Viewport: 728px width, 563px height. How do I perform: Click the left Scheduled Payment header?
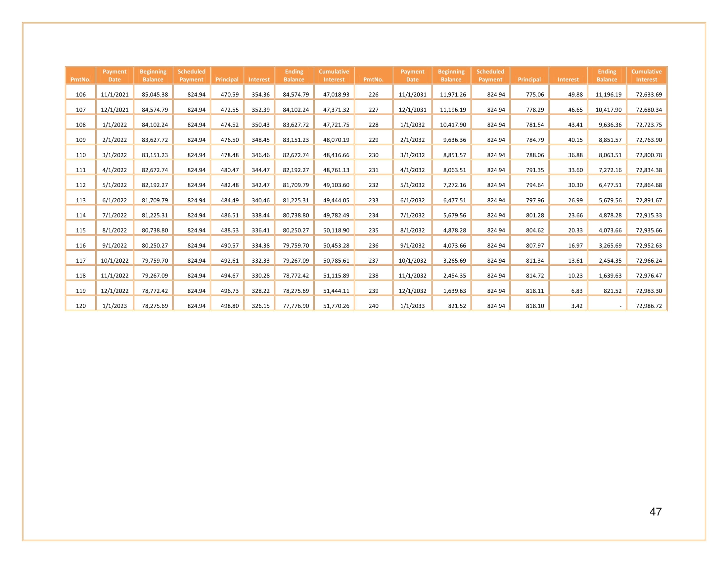click(191, 76)
